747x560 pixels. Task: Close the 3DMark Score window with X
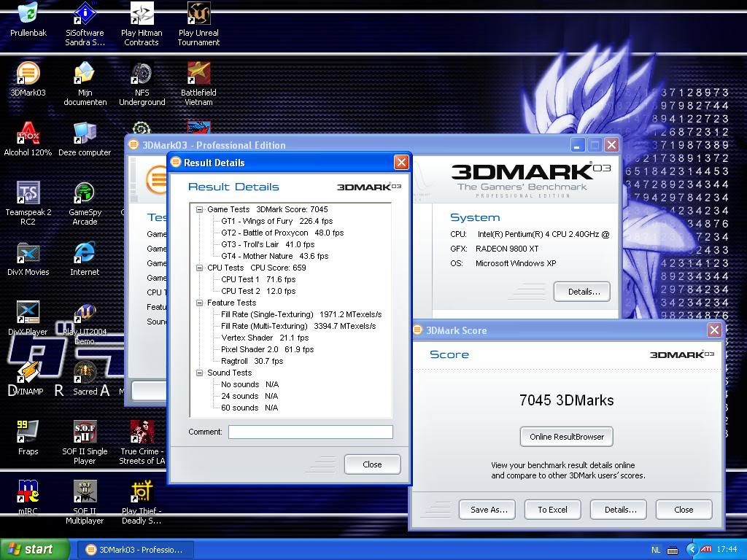pos(714,330)
